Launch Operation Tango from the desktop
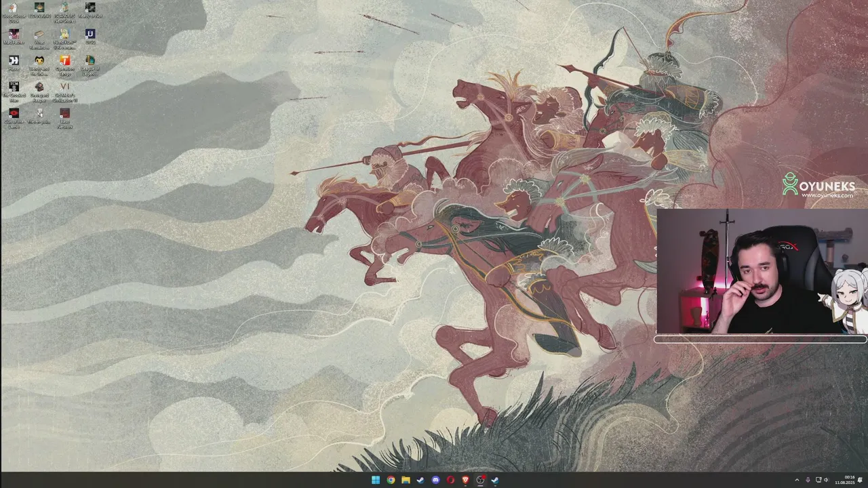This screenshot has height=488, width=868. [64, 65]
